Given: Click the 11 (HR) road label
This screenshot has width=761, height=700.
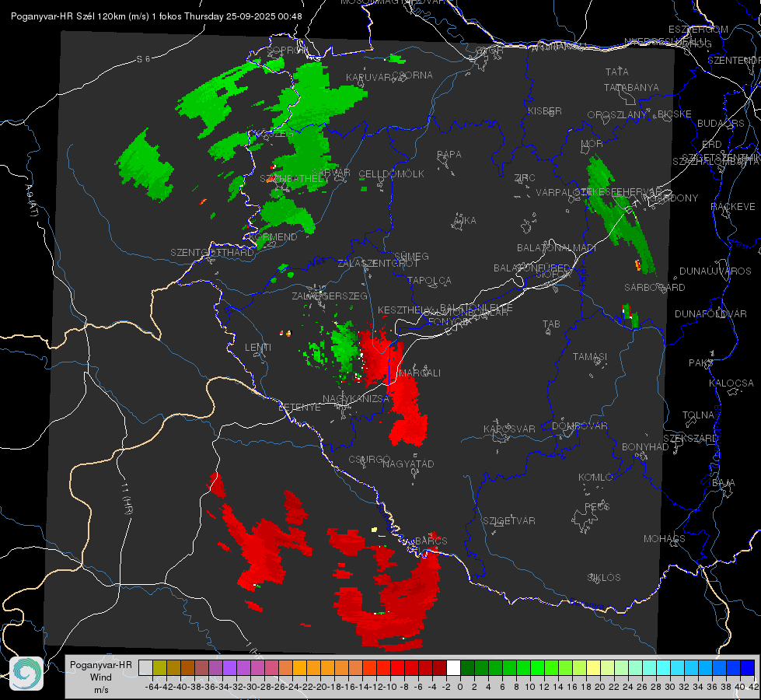Looking at the screenshot, I should pyautogui.click(x=126, y=499).
